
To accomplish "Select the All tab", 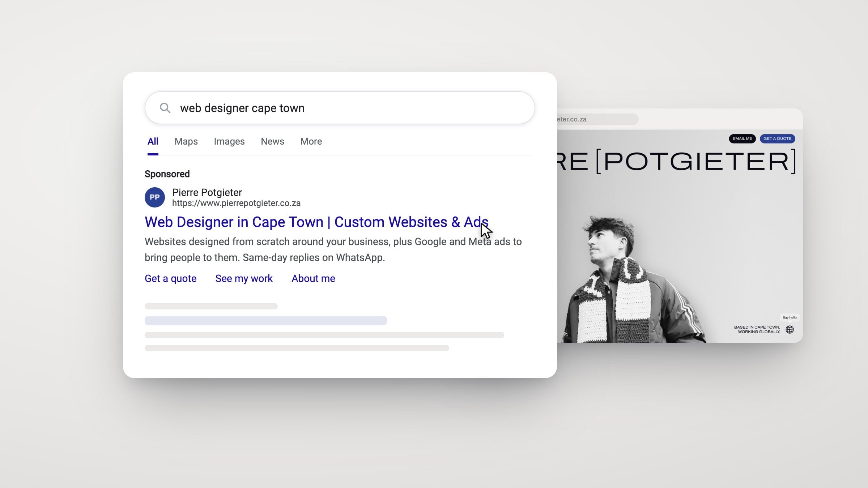I will pyautogui.click(x=153, y=141).
